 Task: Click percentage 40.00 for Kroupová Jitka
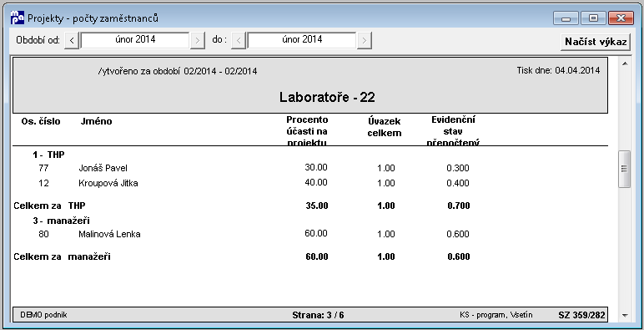(316, 182)
